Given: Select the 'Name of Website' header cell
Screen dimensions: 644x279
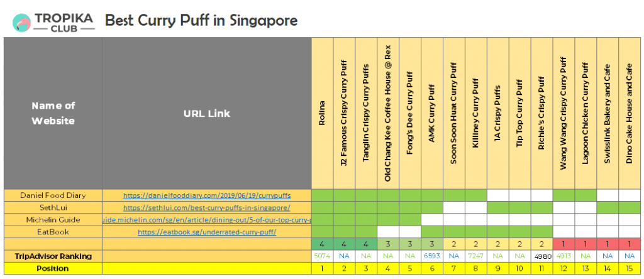Looking at the screenshot, I should [53, 113].
